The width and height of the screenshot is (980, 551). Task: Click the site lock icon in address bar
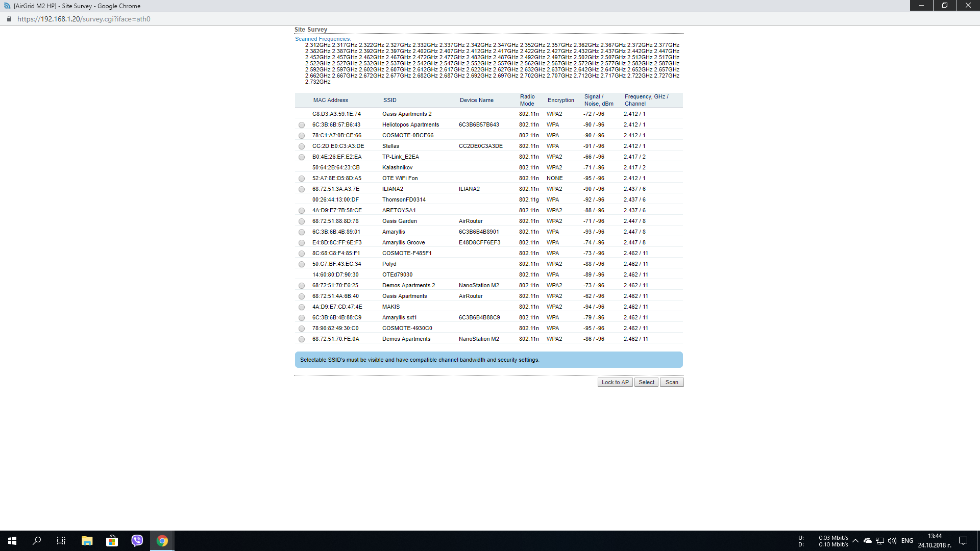tap(9, 19)
